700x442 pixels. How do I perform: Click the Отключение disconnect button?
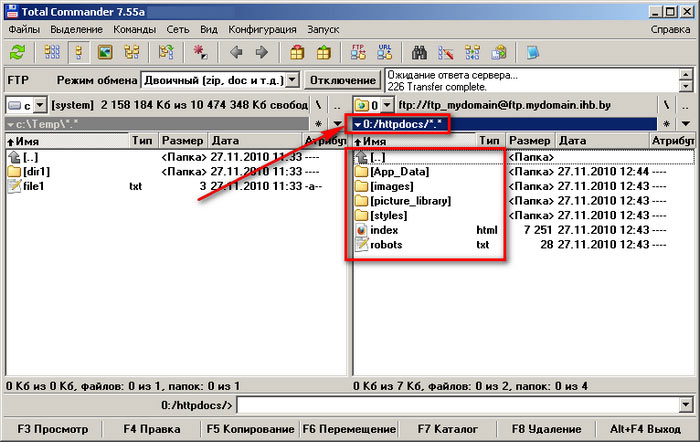click(342, 80)
